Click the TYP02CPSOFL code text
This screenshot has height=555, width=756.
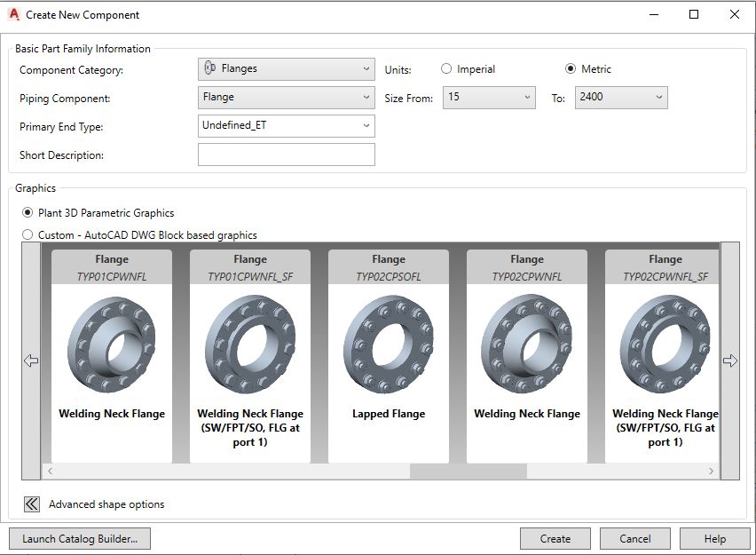click(388, 276)
